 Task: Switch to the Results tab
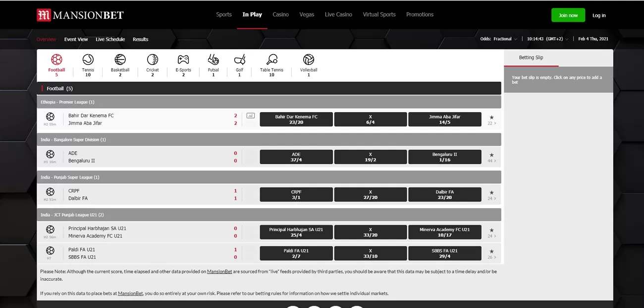pos(140,39)
